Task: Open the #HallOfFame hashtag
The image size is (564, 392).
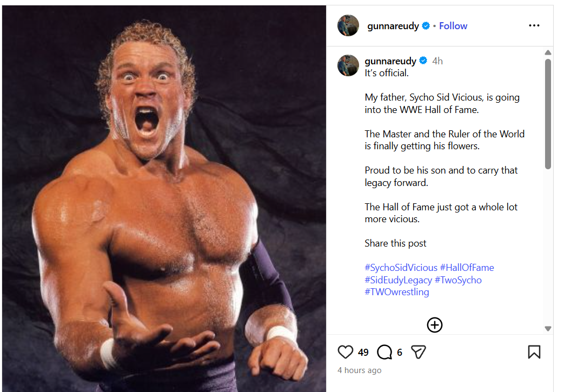Action: coord(467,268)
